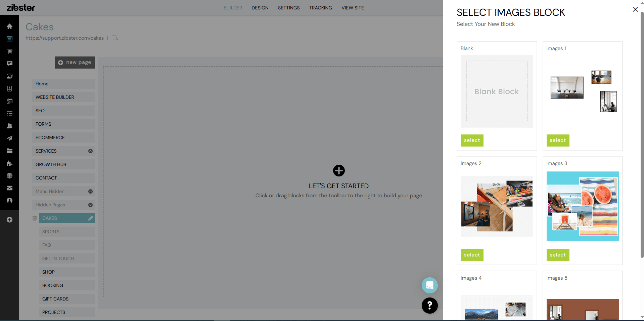Switch to the DESIGN tab
Viewport: 644px width, 321px height.
point(260,8)
